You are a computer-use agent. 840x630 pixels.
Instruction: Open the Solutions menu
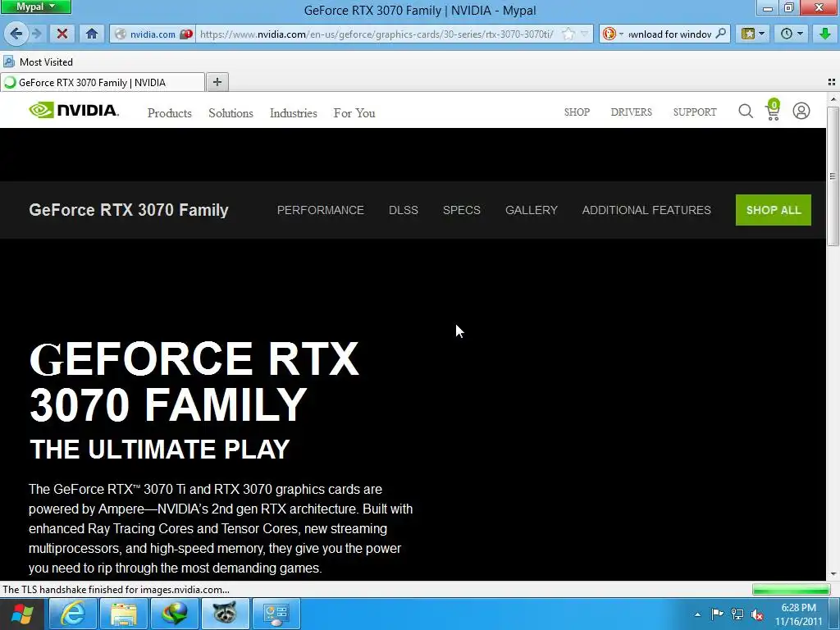231,113
